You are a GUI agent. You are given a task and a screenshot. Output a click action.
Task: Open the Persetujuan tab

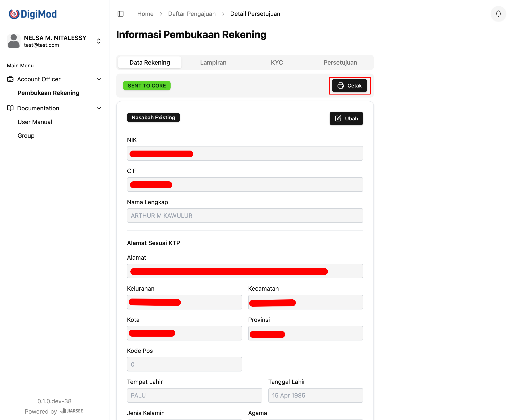click(x=340, y=62)
